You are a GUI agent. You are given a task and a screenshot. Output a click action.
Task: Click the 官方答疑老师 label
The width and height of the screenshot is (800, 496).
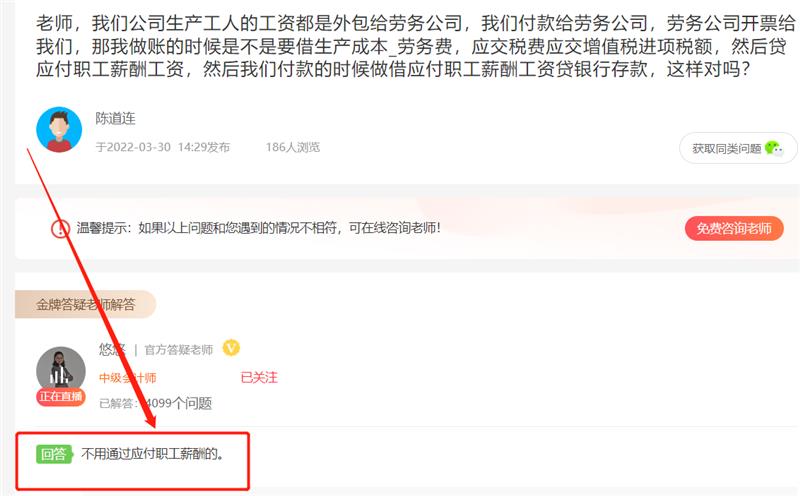pyautogui.click(x=179, y=350)
